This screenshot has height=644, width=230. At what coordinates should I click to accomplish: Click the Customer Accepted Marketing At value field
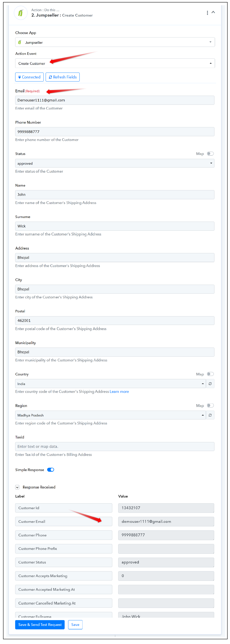(166, 590)
